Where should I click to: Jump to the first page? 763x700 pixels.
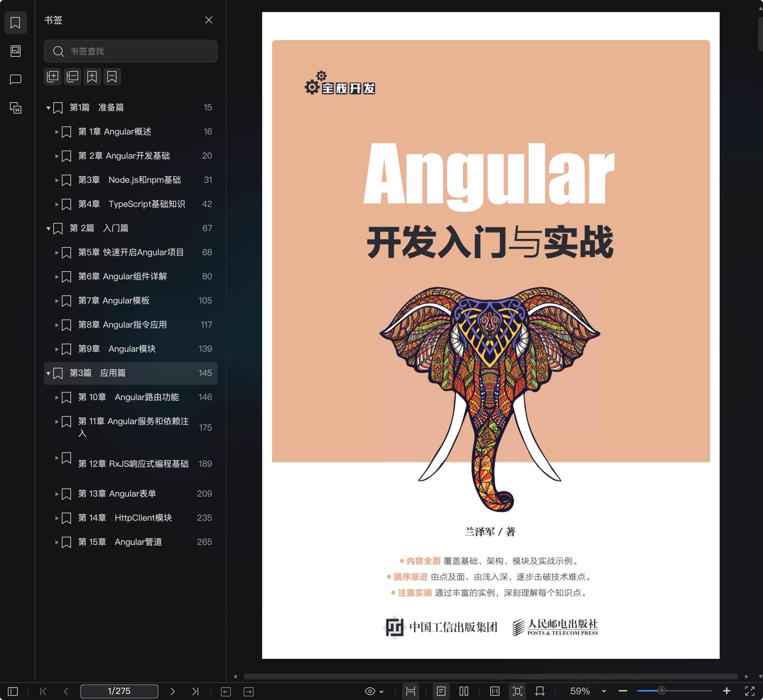click(44, 691)
